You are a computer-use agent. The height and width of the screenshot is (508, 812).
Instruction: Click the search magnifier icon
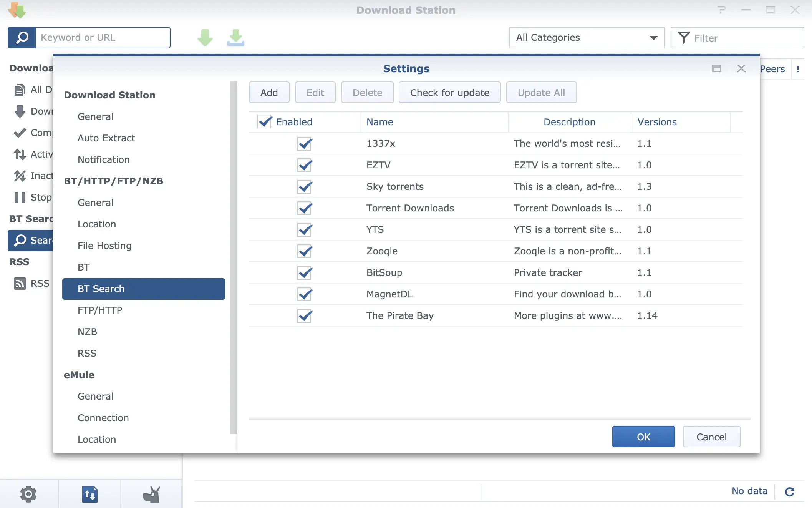click(22, 38)
